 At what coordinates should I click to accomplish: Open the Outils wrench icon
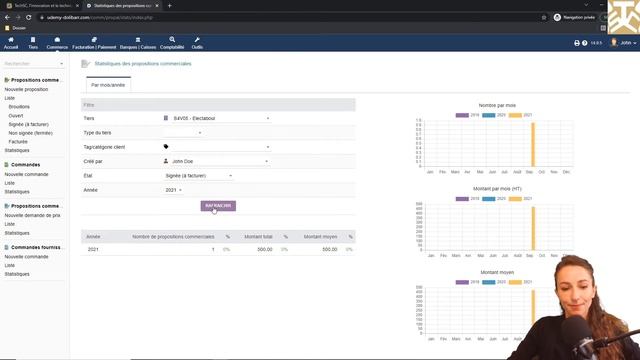tap(197, 40)
